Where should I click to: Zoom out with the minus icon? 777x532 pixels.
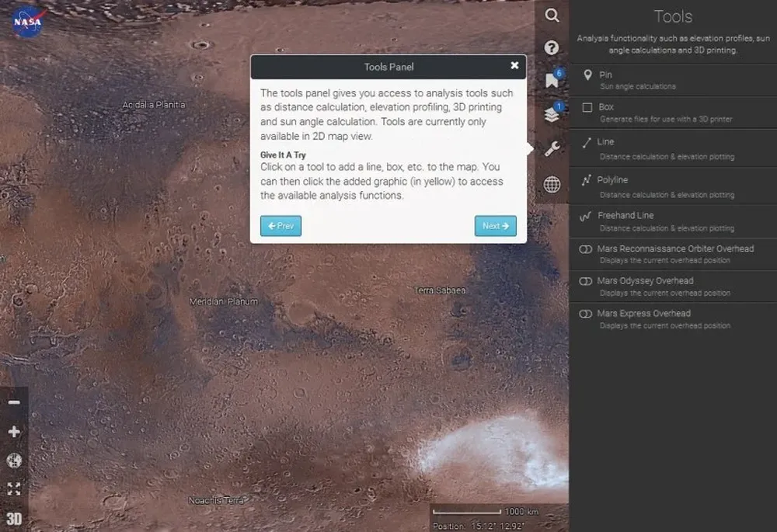14,402
